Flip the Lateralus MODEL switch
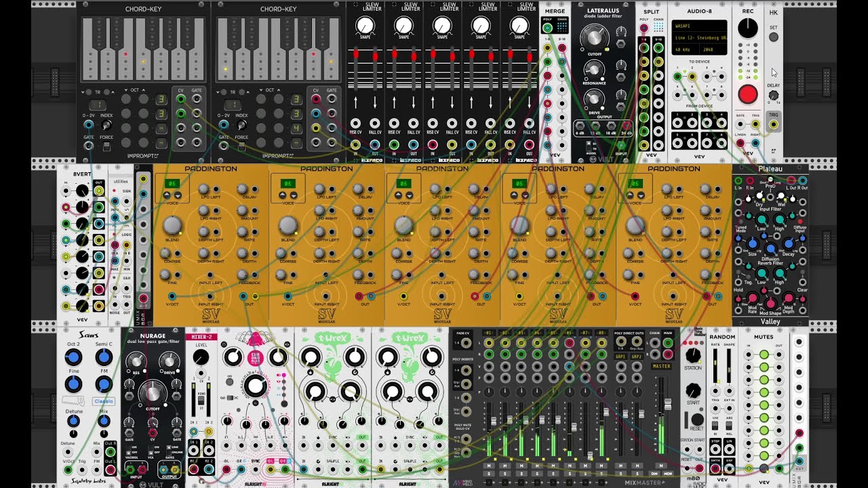Screen dimensions: 868x488 pos(589,146)
